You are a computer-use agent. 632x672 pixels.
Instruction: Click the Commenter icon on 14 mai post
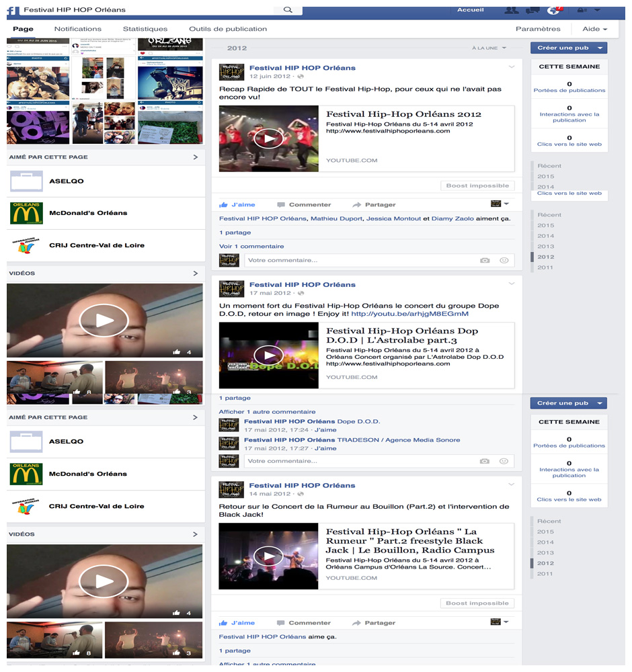(280, 623)
